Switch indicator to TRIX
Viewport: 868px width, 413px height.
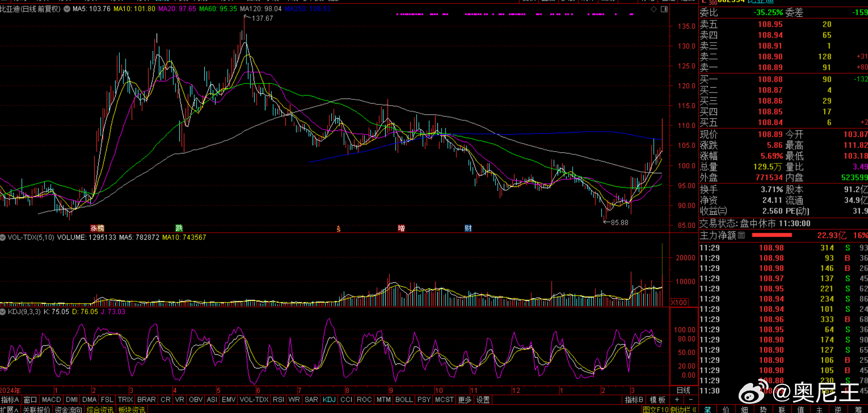click(125, 400)
